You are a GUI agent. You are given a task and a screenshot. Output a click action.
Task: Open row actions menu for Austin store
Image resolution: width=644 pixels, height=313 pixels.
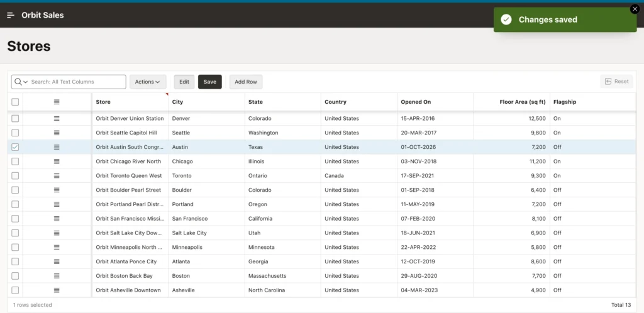(x=57, y=147)
